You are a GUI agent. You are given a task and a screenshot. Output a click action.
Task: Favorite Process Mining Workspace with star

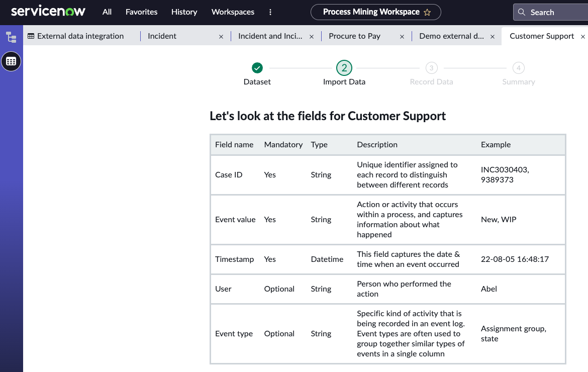(x=427, y=12)
